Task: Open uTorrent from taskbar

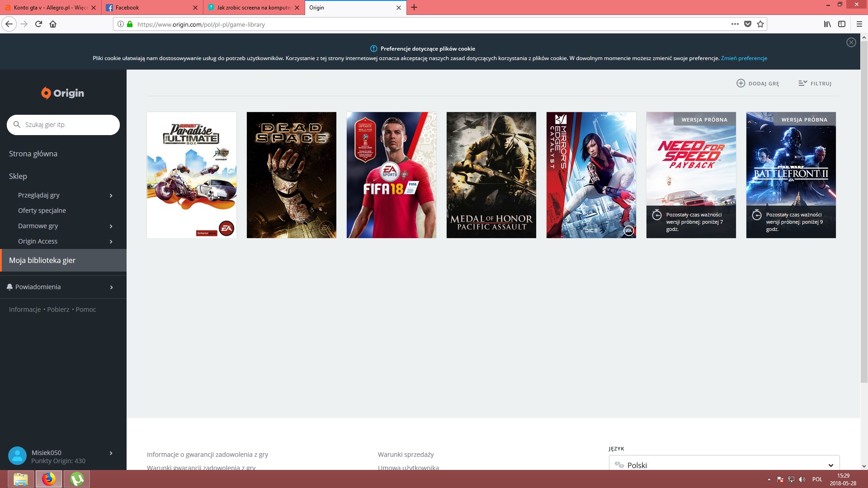Action: [x=77, y=479]
